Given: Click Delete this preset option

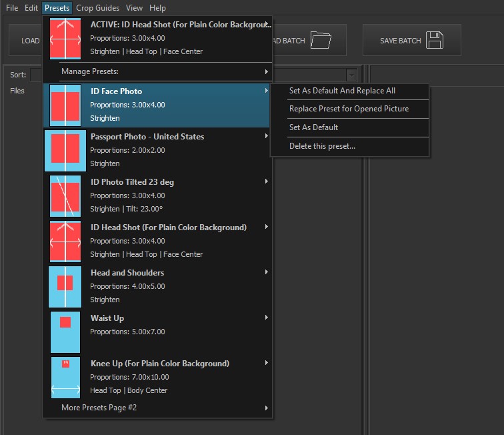Looking at the screenshot, I should (x=322, y=146).
